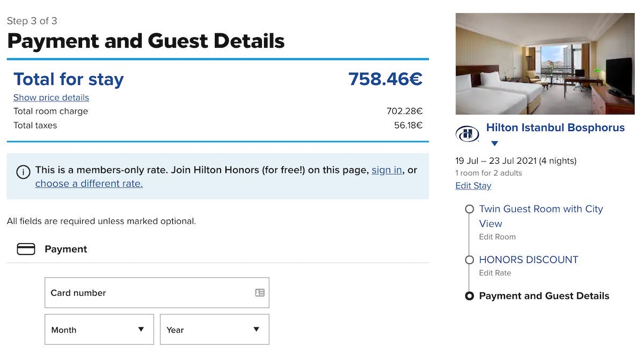
Task: Click the Hilton Honors logo icon
Action: tap(467, 134)
